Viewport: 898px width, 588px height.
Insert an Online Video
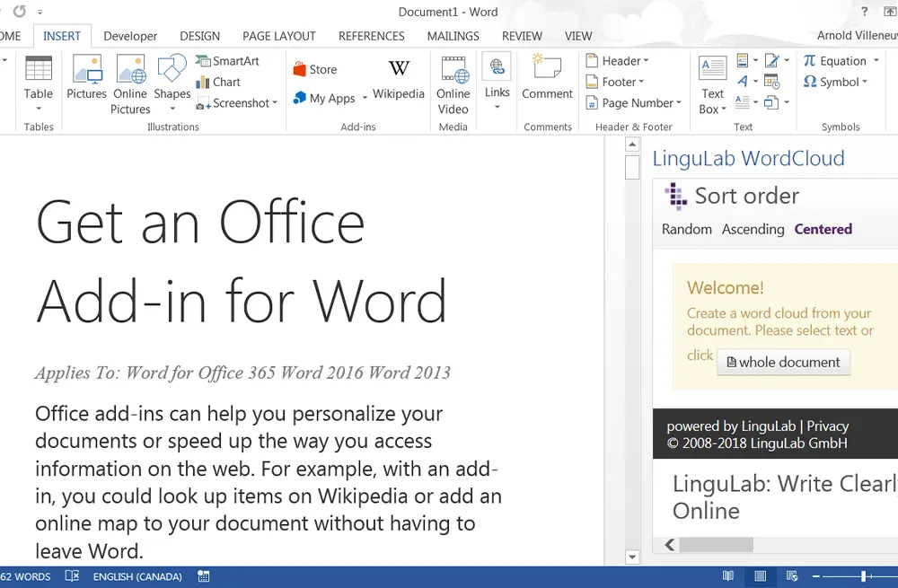453,84
